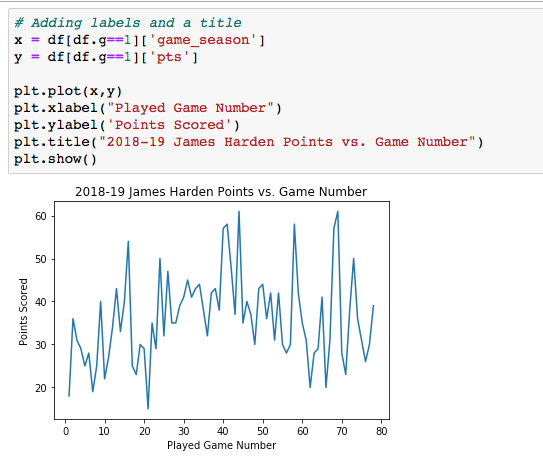Click the code line assigning variable y
The image size is (543, 475).
[106, 57]
